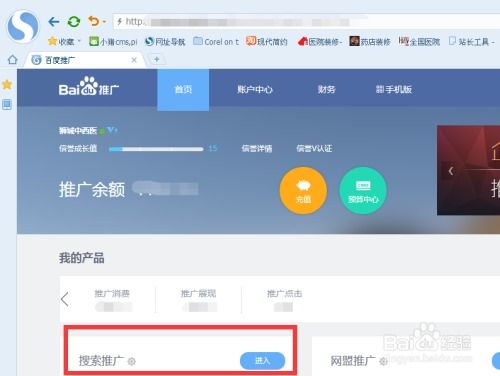Screen dimensions: 500x376
Task: Click the 推广余额 label
Action: tap(92, 190)
